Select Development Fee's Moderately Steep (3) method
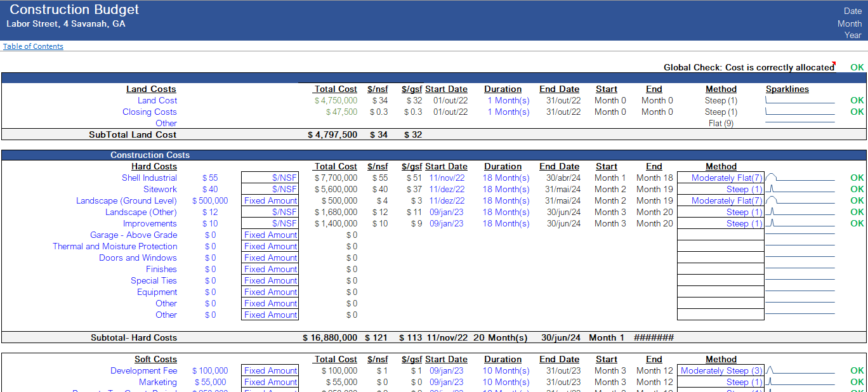868x392 pixels. (721, 371)
